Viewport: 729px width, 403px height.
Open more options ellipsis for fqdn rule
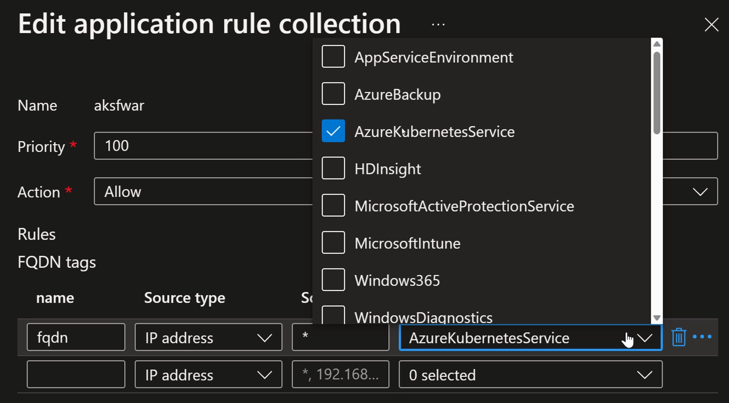[703, 338]
